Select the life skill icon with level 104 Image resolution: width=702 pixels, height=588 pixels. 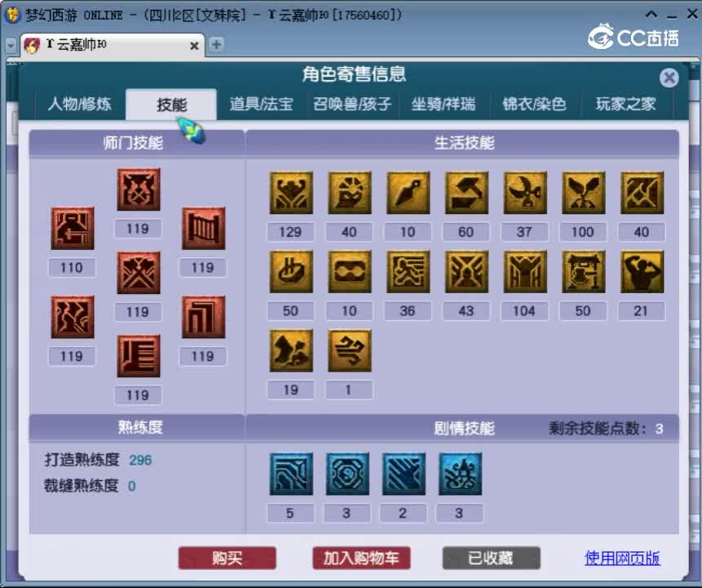click(x=525, y=271)
